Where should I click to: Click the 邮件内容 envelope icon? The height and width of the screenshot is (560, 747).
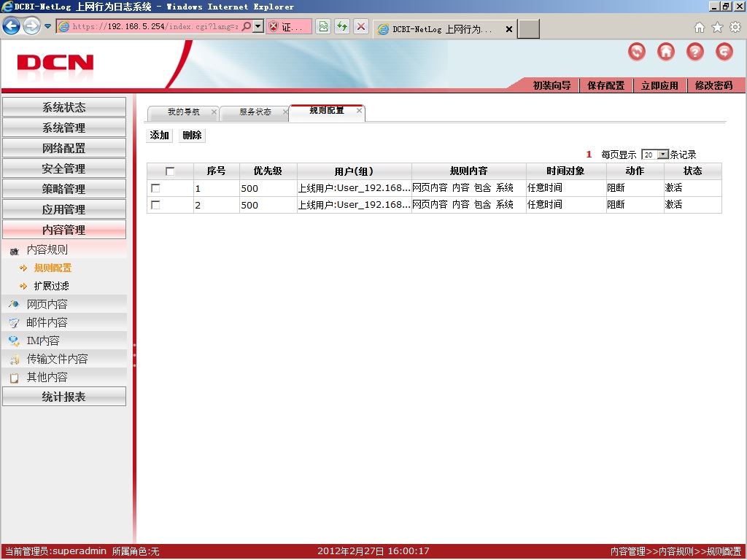(14, 323)
